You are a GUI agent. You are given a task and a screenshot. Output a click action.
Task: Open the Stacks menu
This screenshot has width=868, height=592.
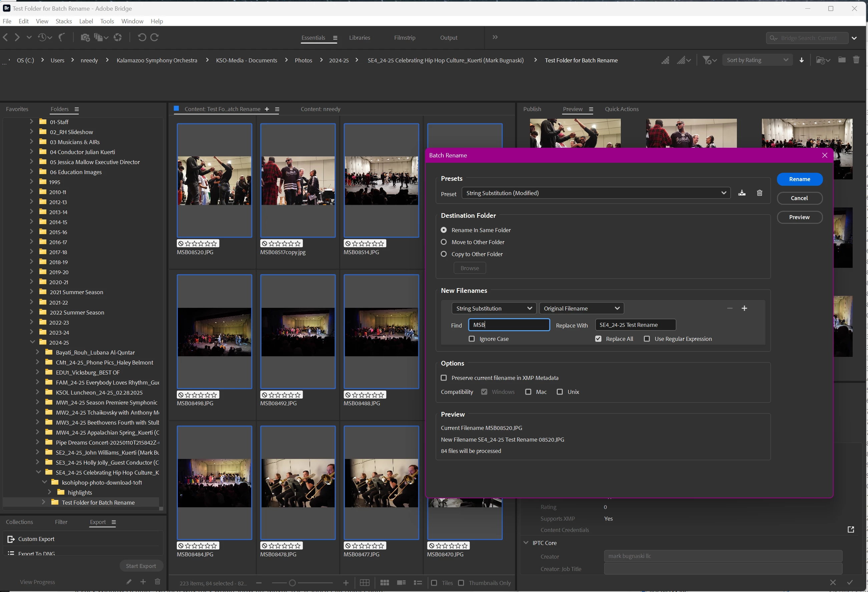tap(63, 21)
